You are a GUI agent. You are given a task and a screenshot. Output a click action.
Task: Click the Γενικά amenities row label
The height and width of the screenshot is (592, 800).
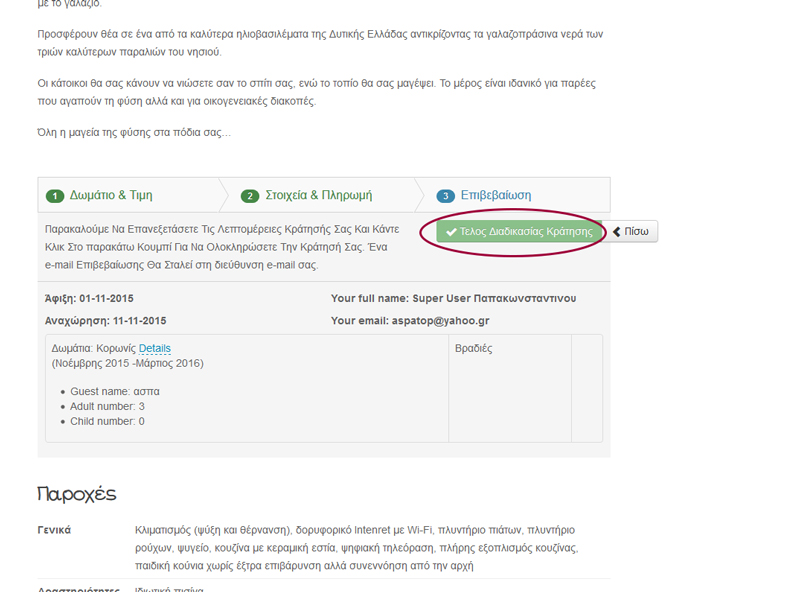[x=54, y=530]
